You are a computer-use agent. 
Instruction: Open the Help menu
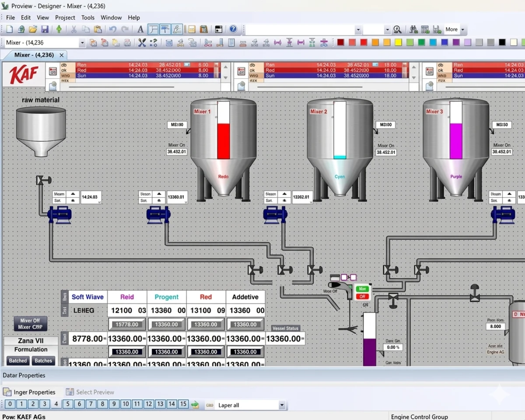tap(134, 17)
